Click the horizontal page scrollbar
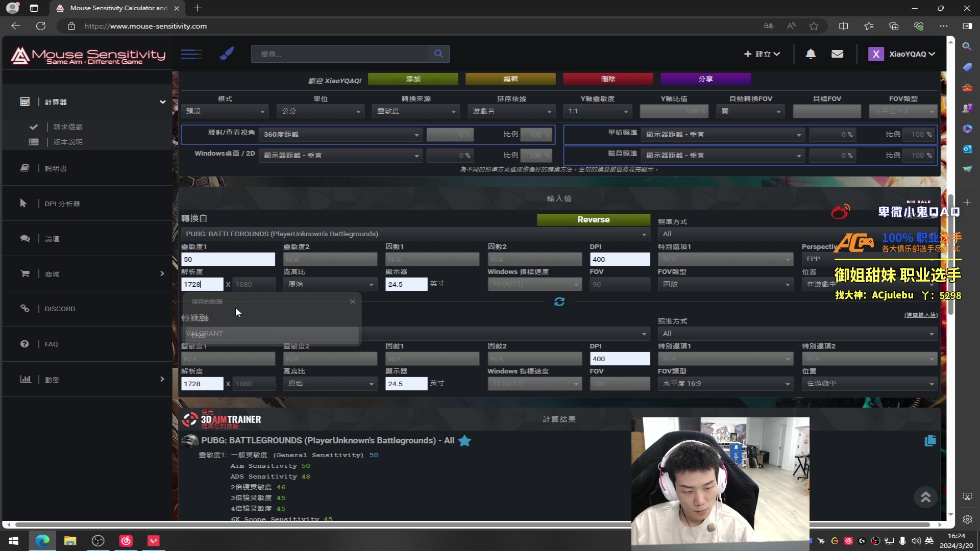This screenshot has height=551, width=980. coord(472,524)
